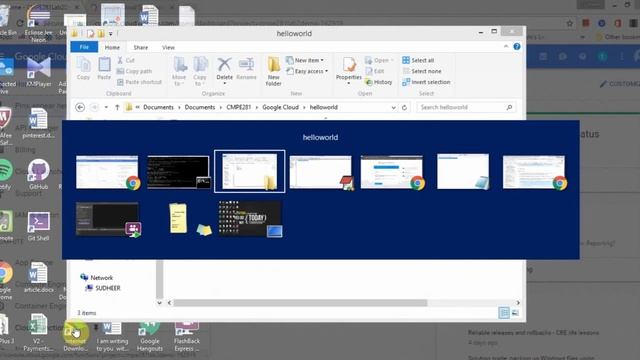Click SUDHEER under Network
The image size is (640, 360).
tap(103, 288)
